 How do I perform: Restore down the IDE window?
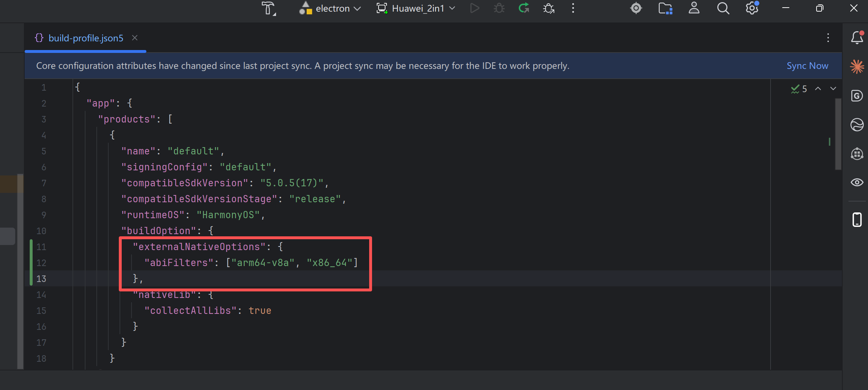(x=819, y=8)
